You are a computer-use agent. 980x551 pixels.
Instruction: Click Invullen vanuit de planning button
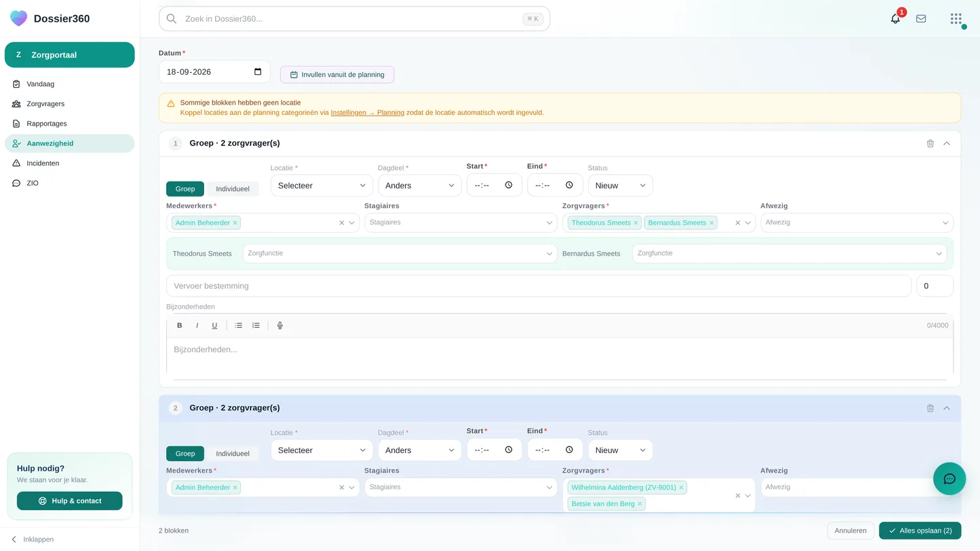[337, 75]
